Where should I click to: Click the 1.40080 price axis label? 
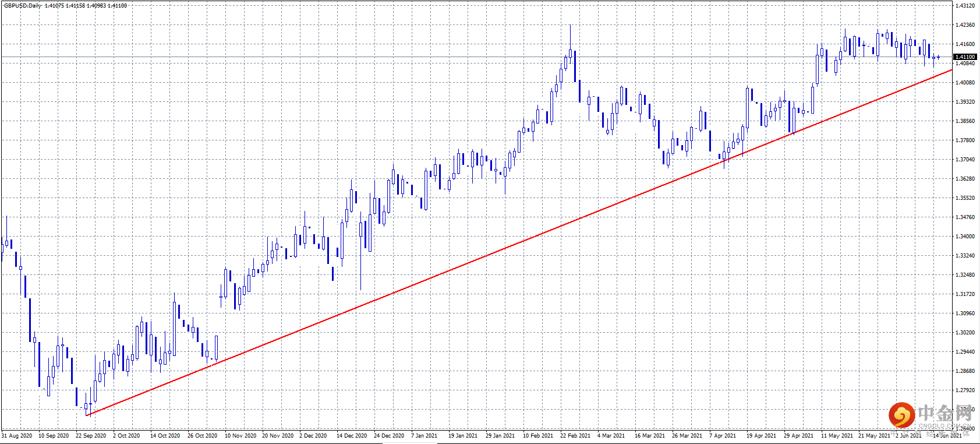(965, 83)
